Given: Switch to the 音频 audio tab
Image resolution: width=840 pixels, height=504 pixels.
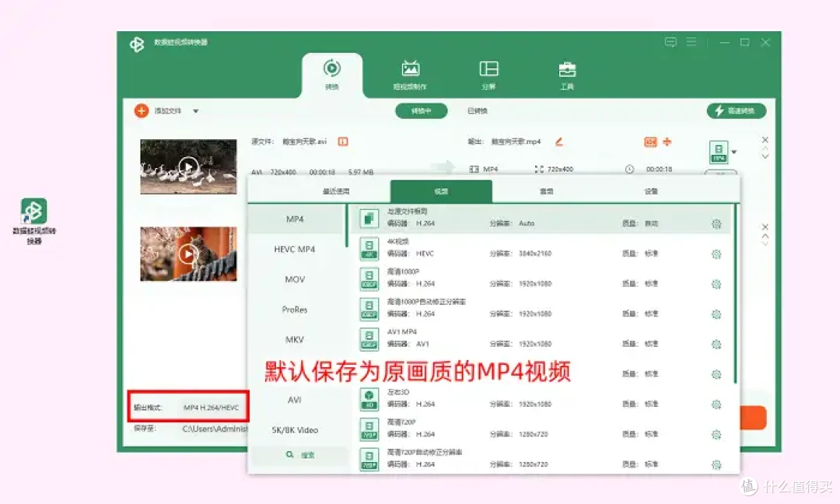Looking at the screenshot, I should pos(546,191).
